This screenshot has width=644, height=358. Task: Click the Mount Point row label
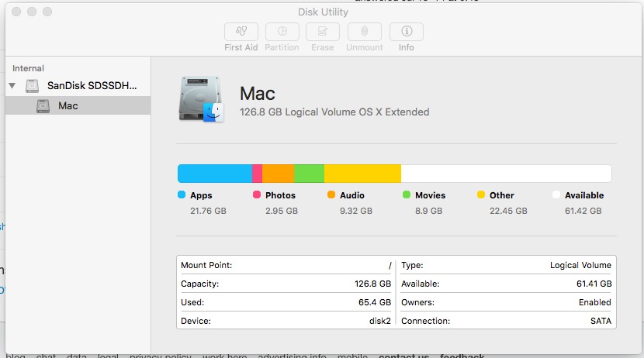206,265
